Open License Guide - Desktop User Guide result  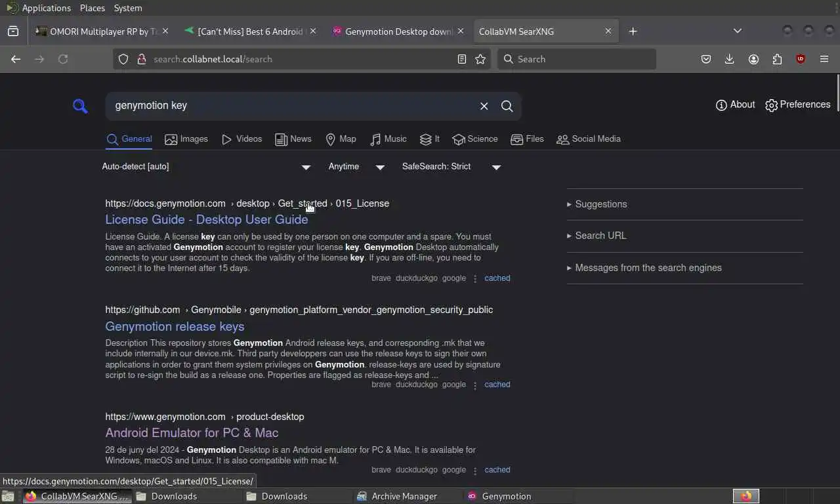(206, 219)
